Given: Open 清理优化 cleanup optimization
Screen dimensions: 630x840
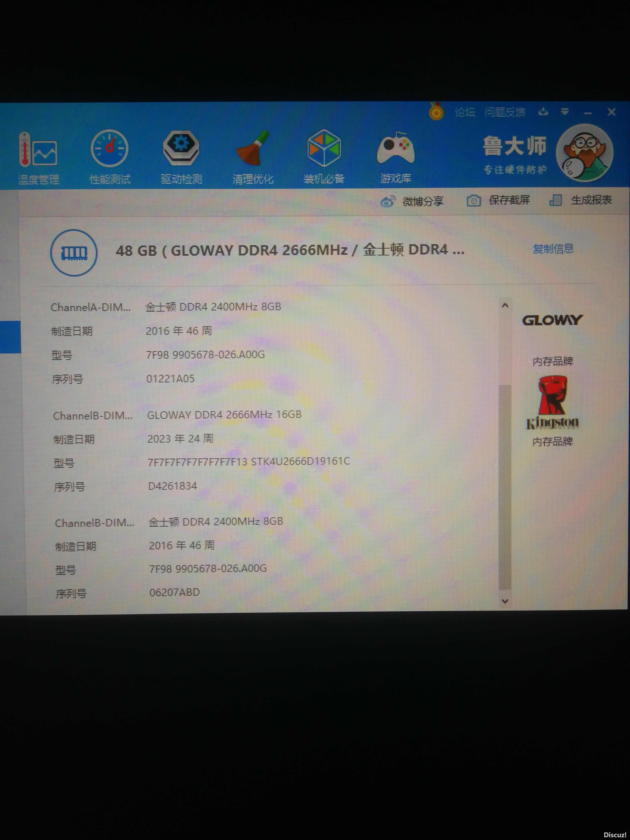Looking at the screenshot, I should coord(253,157).
